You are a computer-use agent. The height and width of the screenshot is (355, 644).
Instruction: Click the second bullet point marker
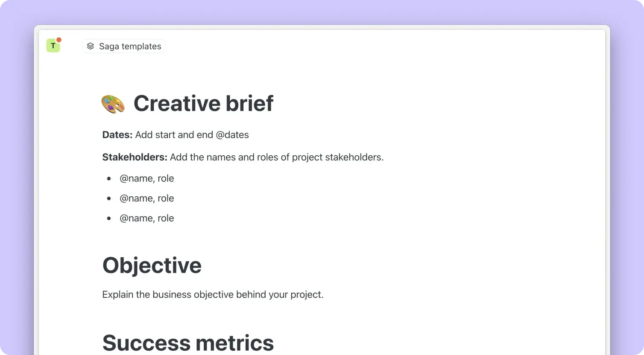click(x=109, y=198)
